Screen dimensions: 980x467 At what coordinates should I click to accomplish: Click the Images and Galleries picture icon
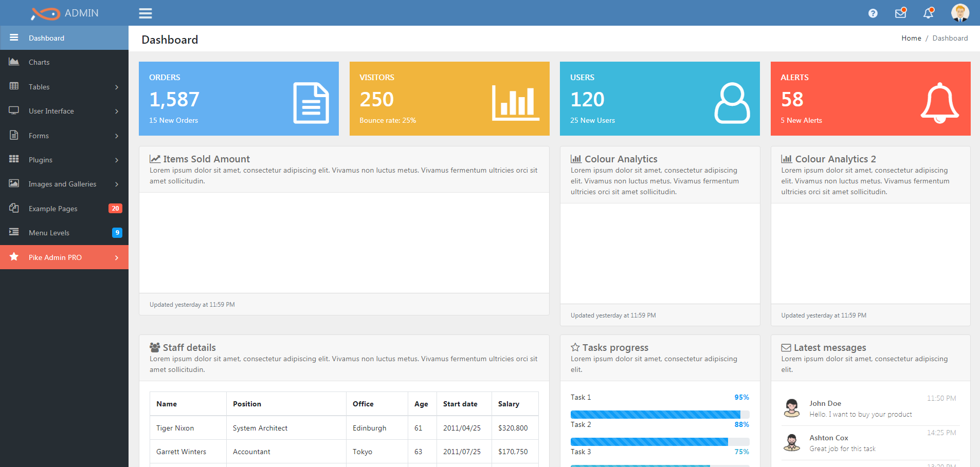pyautogui.click(x=14, y=183)
